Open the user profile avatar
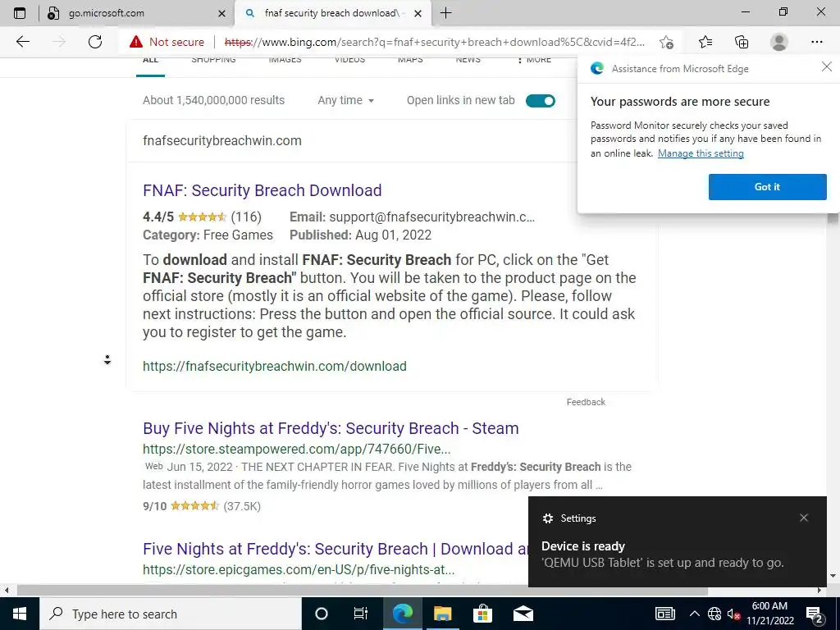 (778, 42)
